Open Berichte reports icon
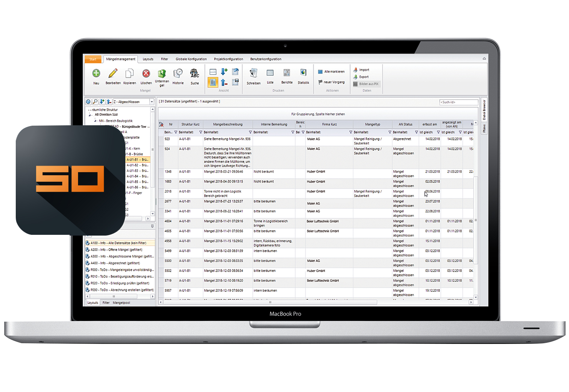Image resolution: width=569 pixels, height=392 pixels. [287, 73]
